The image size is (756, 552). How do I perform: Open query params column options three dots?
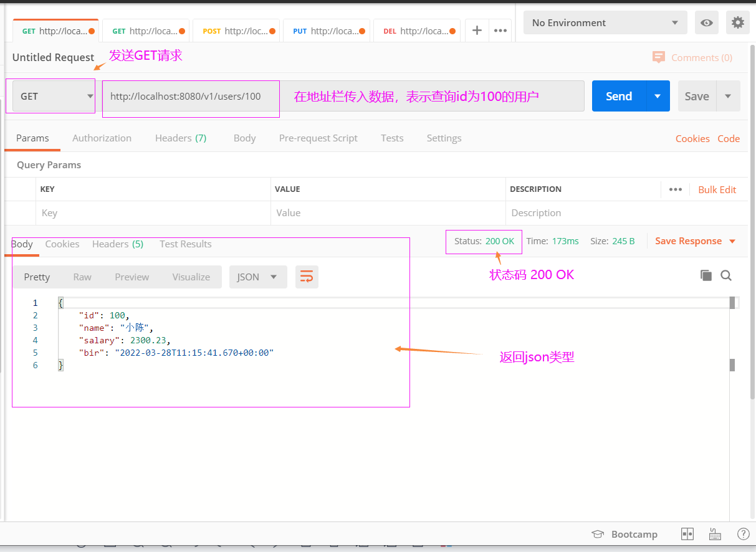(x=676, y=189)
